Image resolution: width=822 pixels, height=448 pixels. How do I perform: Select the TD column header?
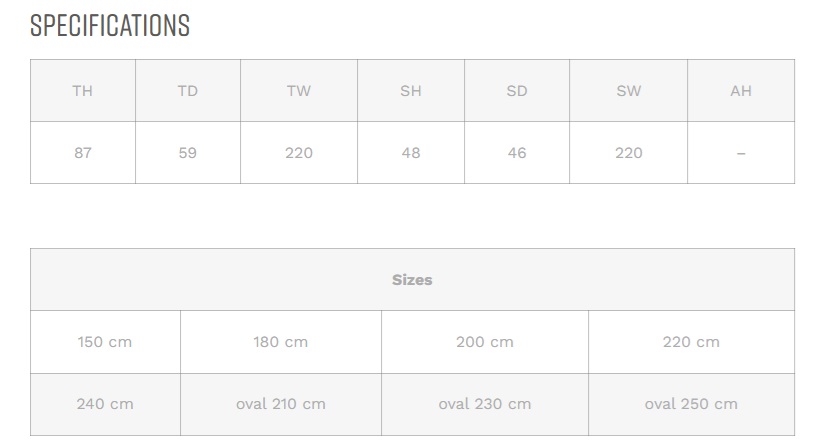tap(188, 91)
